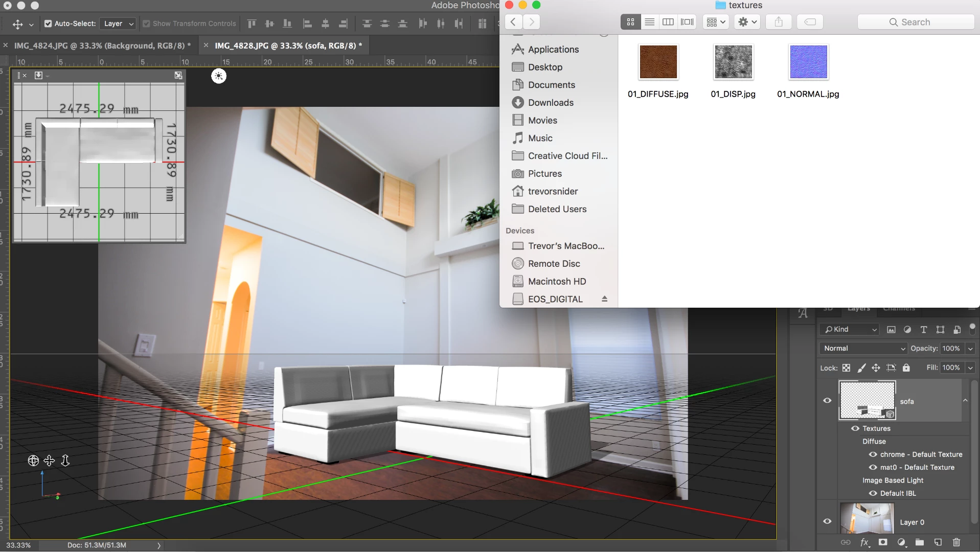Click the align top edges icon
This screenshot has width=980, height=552.
click(252, 24)
